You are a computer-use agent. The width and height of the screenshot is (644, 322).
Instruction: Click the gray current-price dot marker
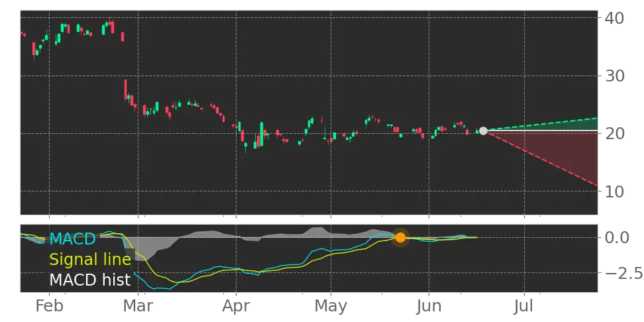(x=484, y=131)
